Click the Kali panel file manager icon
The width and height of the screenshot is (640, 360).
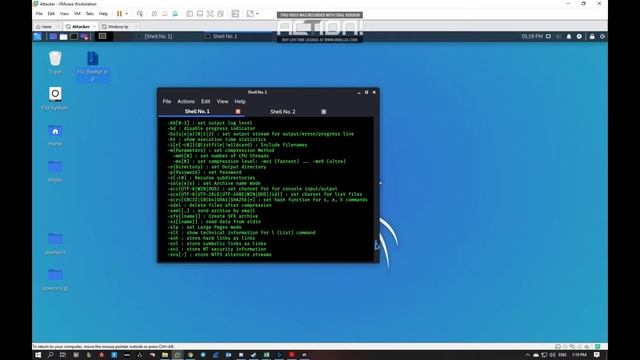pos(63,36)
